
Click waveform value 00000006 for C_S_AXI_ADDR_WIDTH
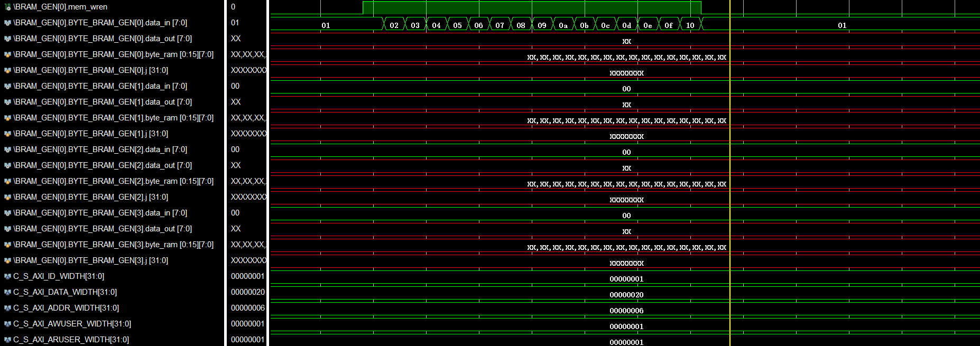pyautogui.click(x=626, y=310)
